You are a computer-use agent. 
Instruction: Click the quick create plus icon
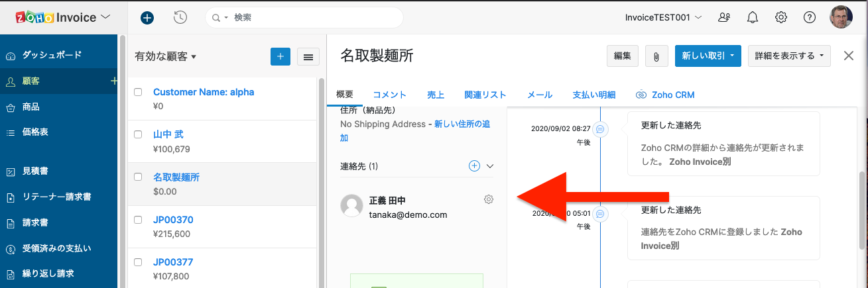coord(147,18)
